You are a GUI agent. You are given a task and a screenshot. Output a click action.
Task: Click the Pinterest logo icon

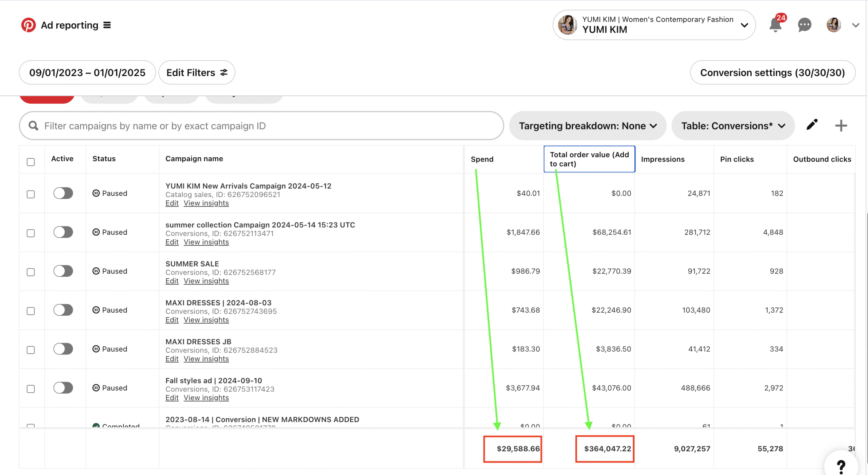(x=28, y=25)
